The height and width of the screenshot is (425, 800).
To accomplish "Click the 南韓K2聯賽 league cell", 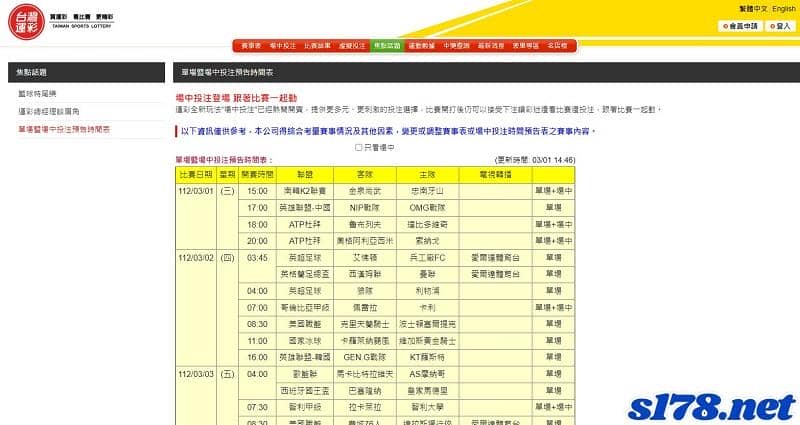I will 305,191.
